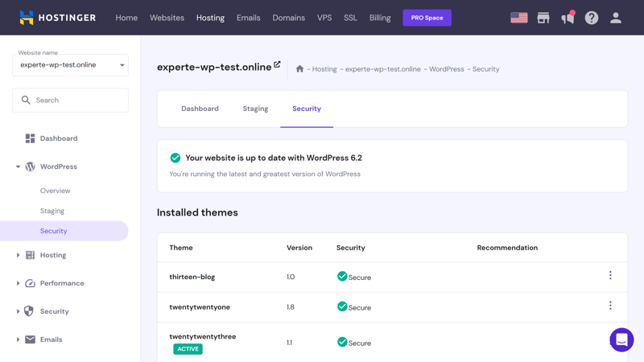Click the PRO Space button

click(x=427, y=18)
